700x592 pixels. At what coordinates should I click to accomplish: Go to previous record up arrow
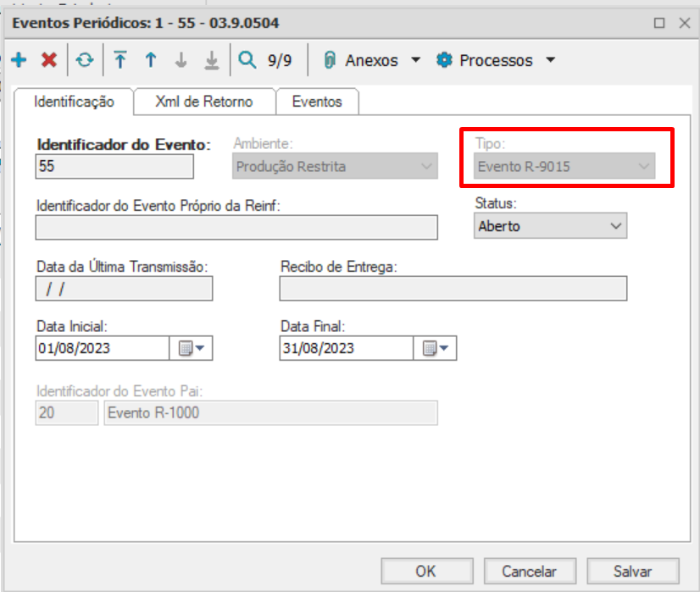151,60
